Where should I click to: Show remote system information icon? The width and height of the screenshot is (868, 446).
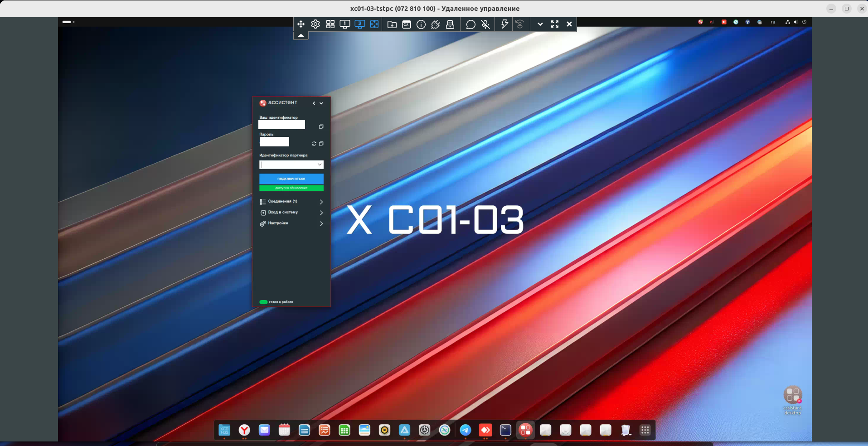pos(421,24)
